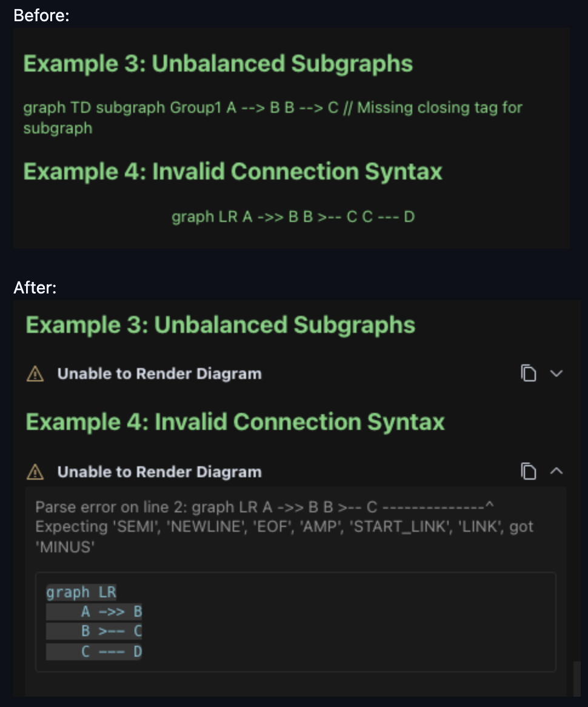This screenshot has width=588, height=707.
Task: Click the Example 4: Invalid Connection Syntax heading
Action: point(235,422)
